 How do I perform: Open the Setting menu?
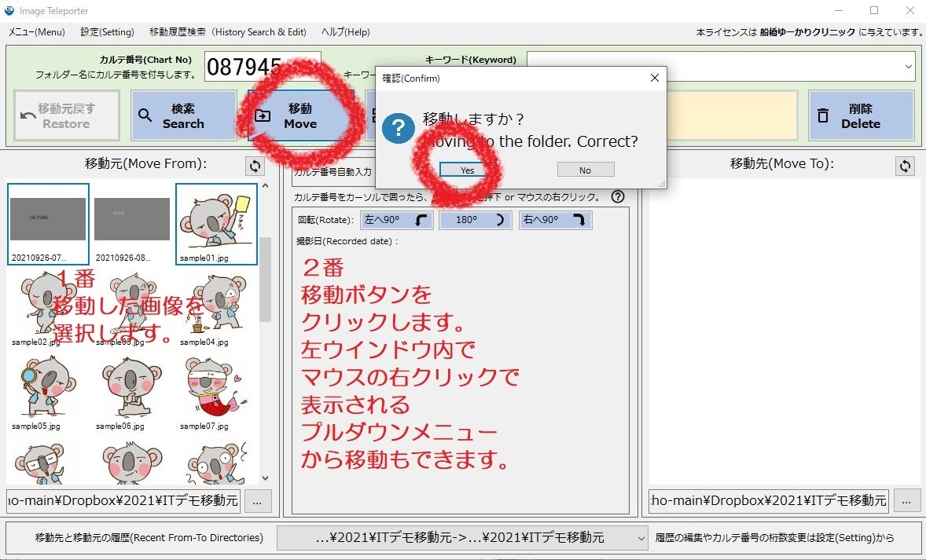click(x=107, y=32)
